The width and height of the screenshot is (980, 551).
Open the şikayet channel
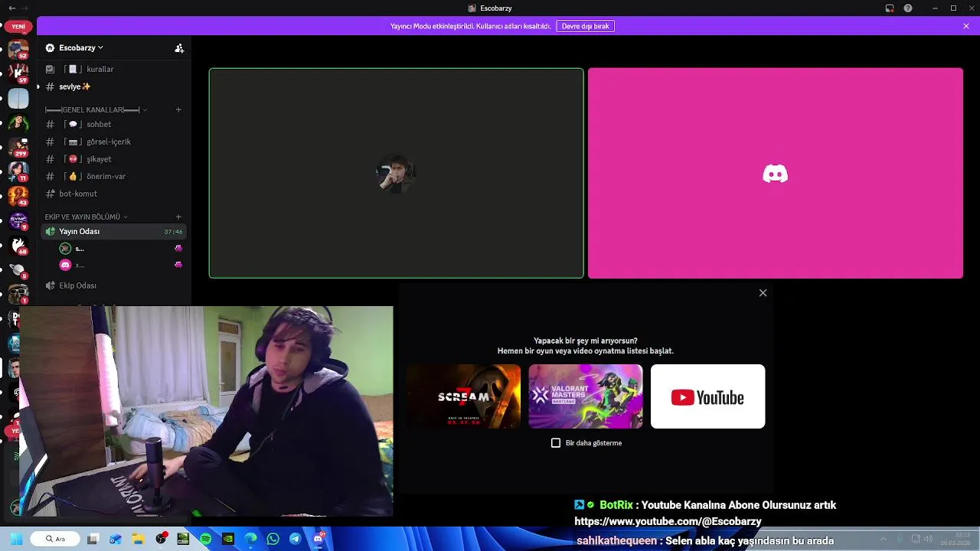pyautogui.click(x=115, y=159)
